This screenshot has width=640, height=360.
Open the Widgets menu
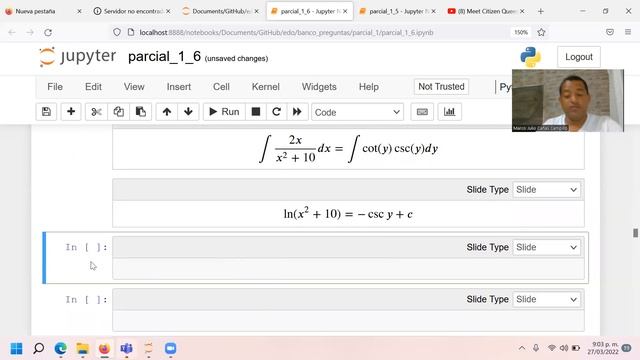pyautogui.click(x=319, y=87)
